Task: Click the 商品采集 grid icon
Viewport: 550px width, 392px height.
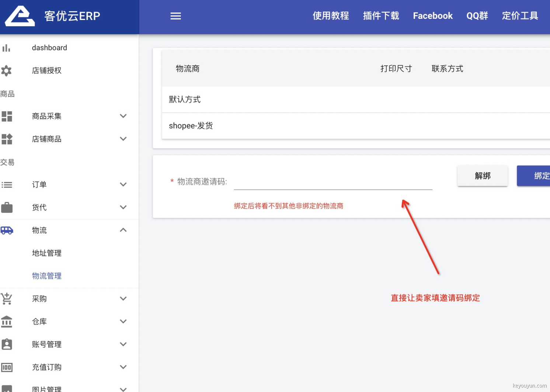Action: tap(7, 116)
